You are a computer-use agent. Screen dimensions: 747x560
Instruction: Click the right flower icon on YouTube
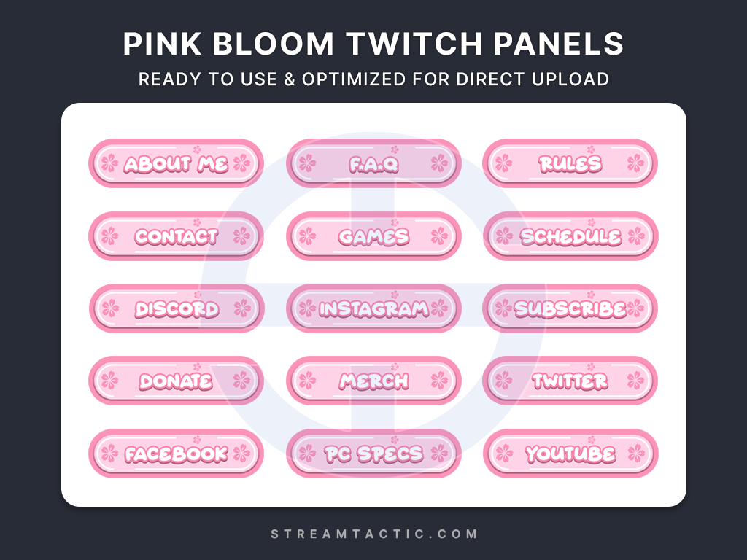coord(636,454)
